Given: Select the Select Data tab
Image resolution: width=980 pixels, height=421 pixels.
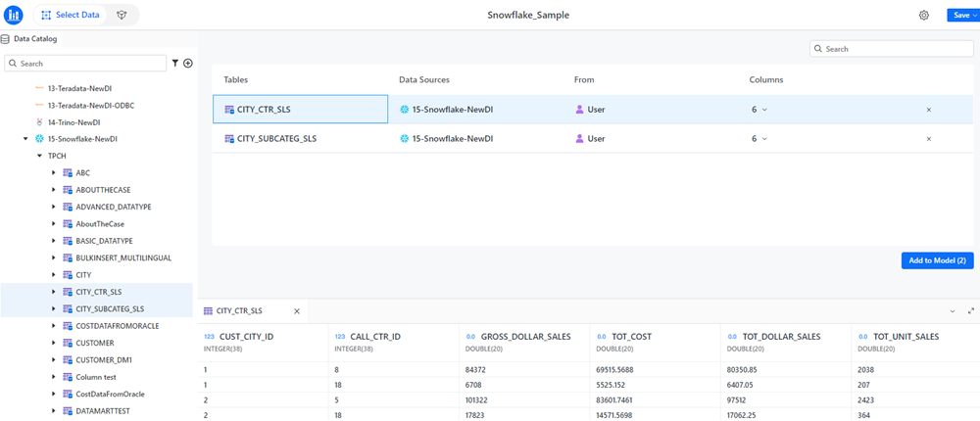Looking at the screenshot, I should click(x=71, y=16).
